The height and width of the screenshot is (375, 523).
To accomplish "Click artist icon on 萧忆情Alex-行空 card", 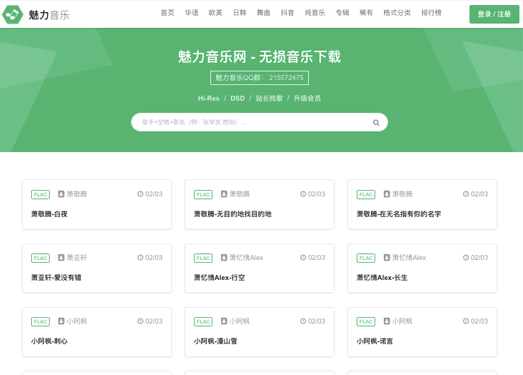I will [224, 257].
